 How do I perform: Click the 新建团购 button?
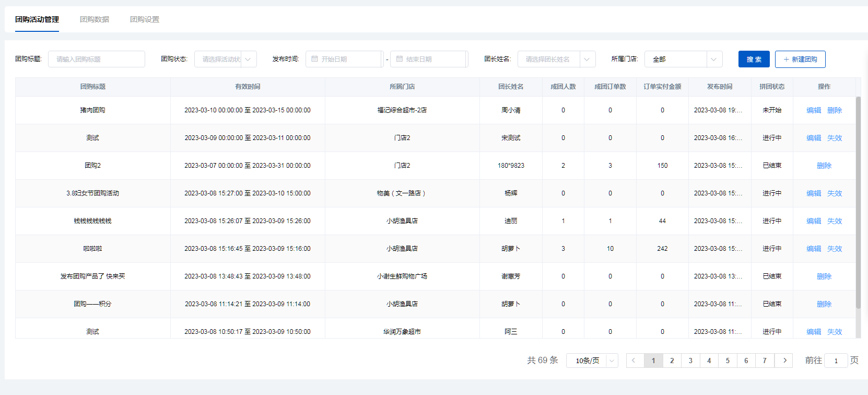[x=800, y=59]
